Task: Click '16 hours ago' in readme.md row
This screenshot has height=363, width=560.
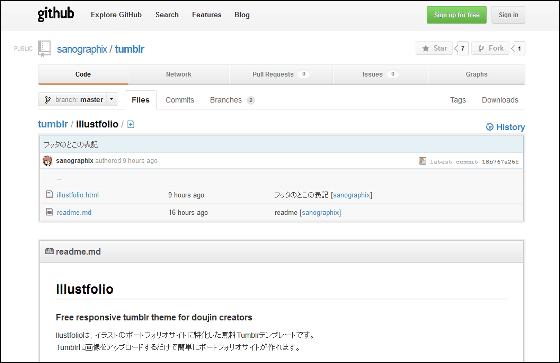Action: click(188, 213)
